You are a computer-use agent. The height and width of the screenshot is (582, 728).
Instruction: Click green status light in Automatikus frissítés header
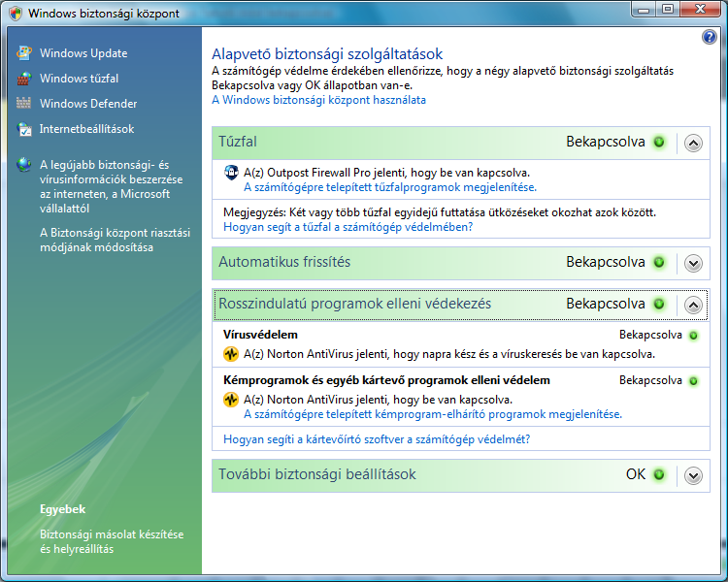(659, 263)
